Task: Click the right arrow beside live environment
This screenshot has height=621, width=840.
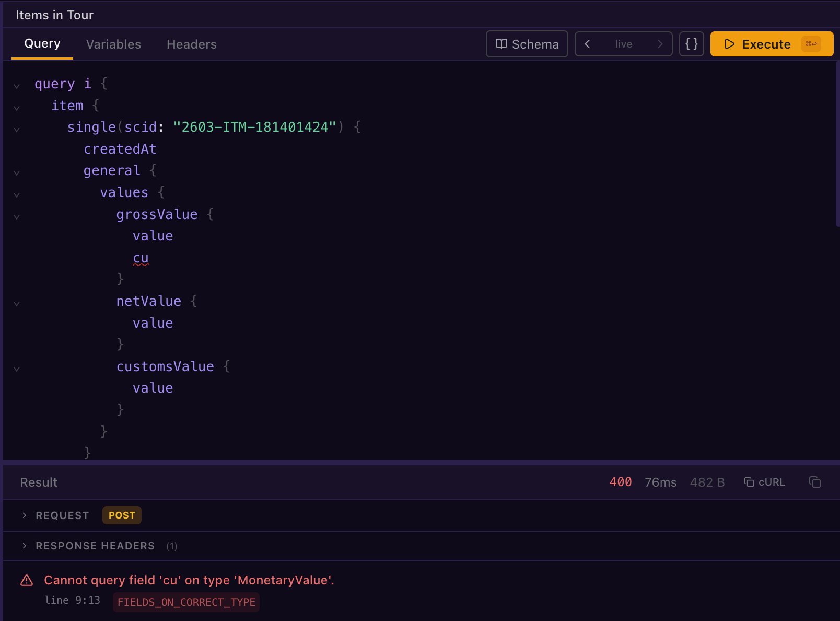Action: pyautogui.click(x=661, y=44)
